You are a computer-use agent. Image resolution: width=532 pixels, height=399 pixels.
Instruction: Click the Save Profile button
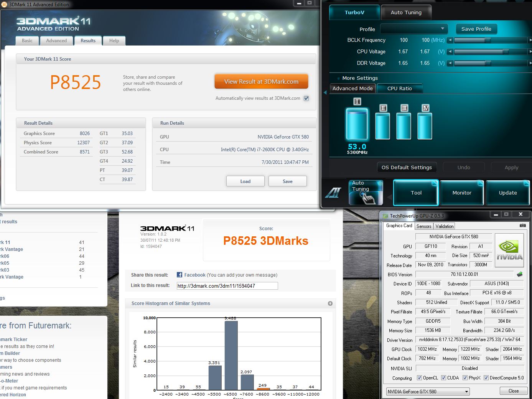click(x=476, y=29)
